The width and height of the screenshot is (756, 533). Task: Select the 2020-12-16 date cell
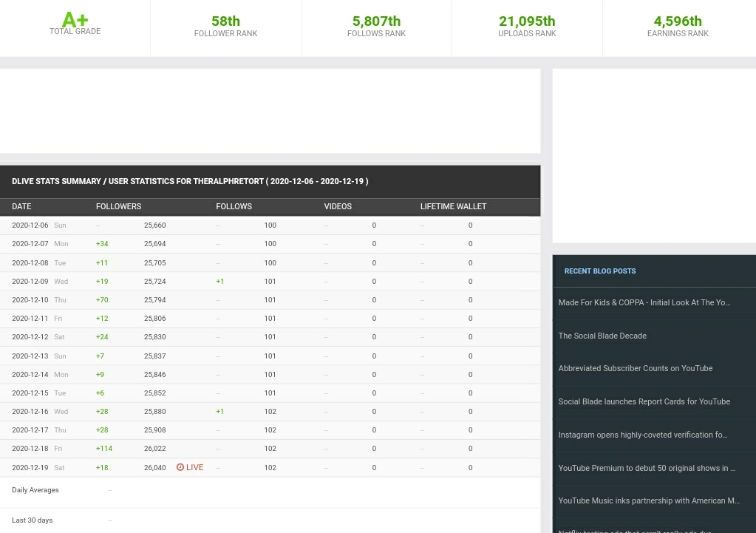coord(30,412)
